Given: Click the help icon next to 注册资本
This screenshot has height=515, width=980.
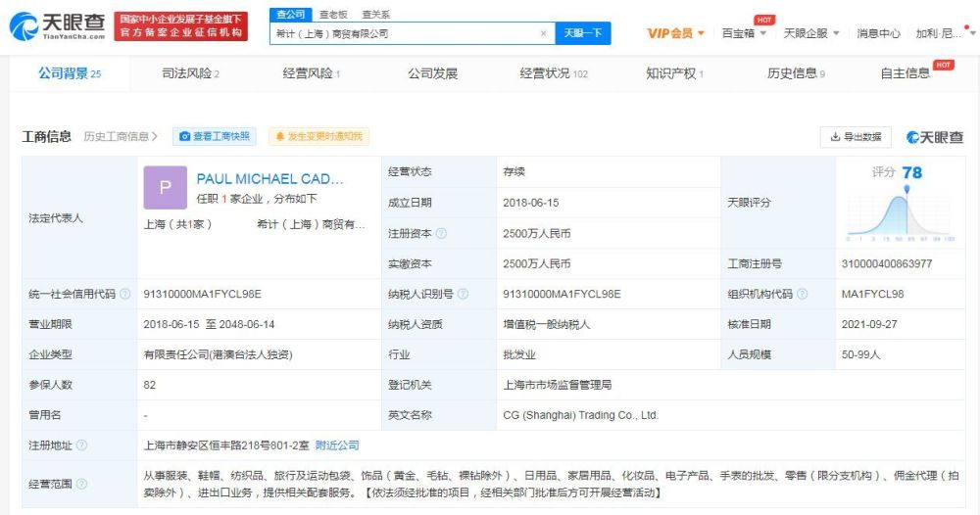Looking at the screenshot, I should coord(441,233).
